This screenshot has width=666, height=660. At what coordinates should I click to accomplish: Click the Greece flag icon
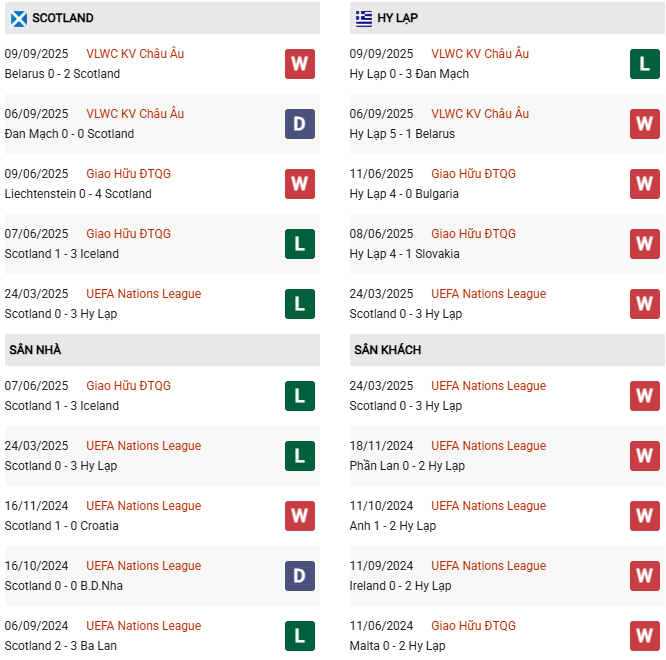[363, 18]
